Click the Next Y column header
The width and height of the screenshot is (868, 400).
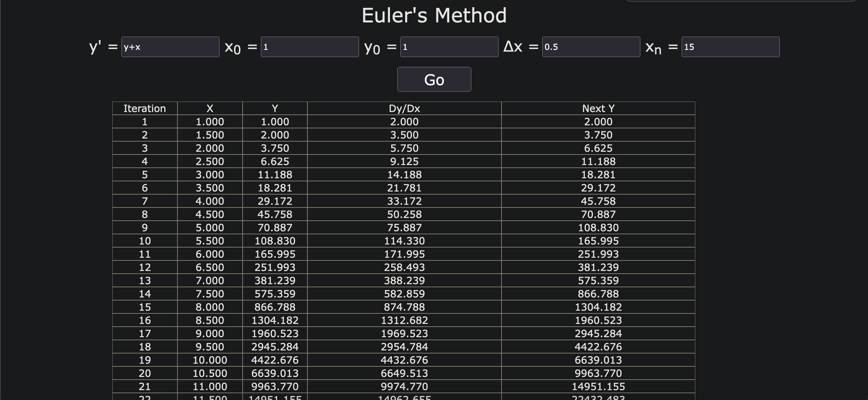pos(598,108)
